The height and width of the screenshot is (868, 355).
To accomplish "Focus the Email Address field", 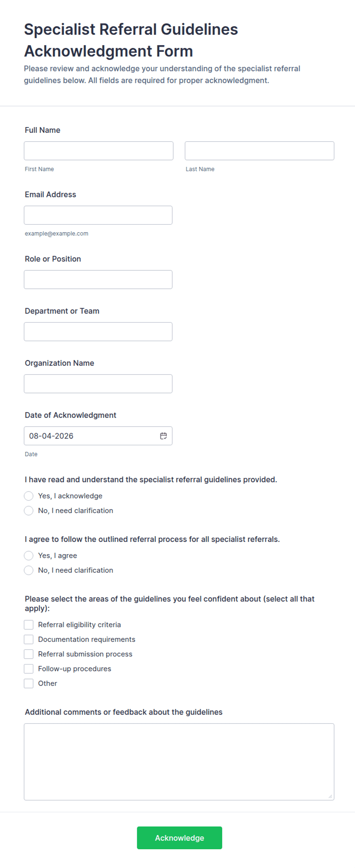I will tap(98, 215).
